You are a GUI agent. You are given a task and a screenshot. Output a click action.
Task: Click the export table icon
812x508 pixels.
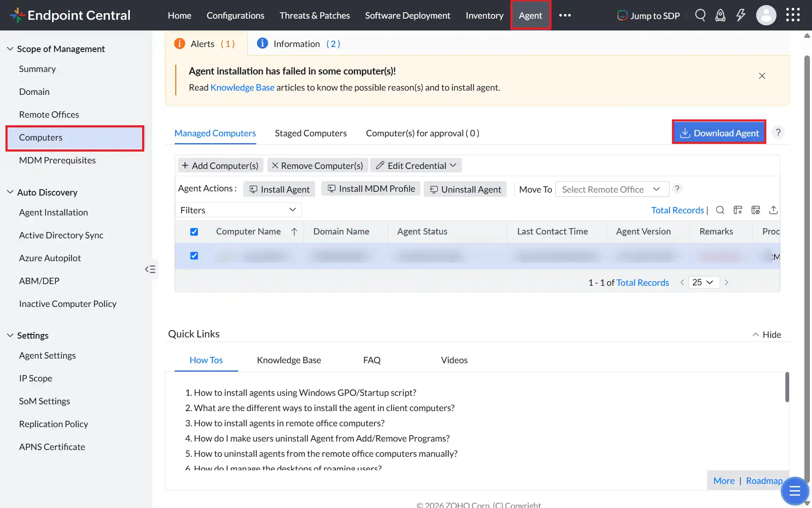coord(774,210)
